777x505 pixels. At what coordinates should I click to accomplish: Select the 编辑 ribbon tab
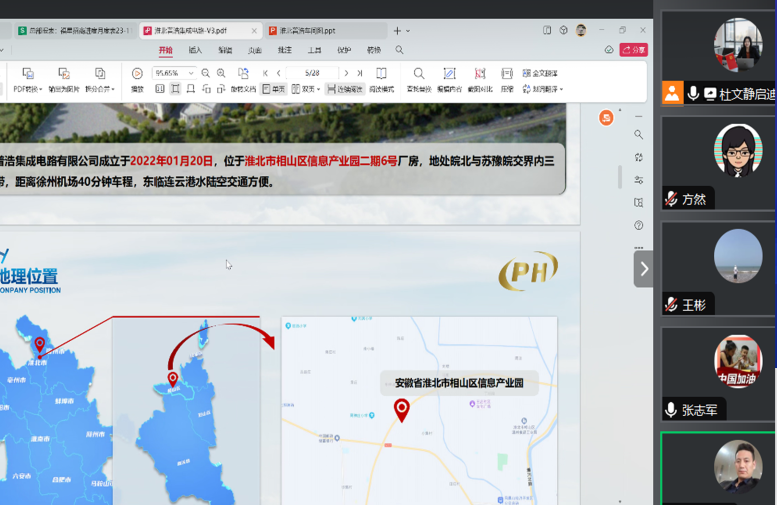pyautogui.click(x=225, y=50)
